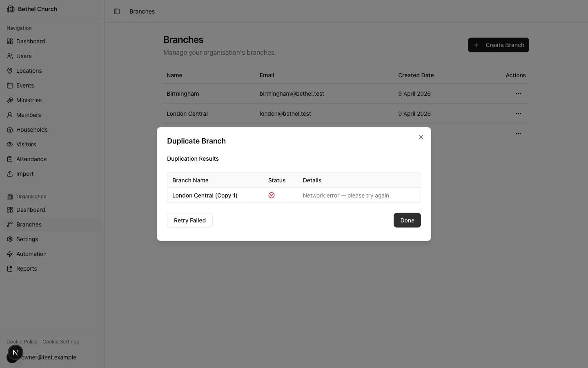Click Done button in dialog
This screenshot has height=368, width=588.
point(407,220)
